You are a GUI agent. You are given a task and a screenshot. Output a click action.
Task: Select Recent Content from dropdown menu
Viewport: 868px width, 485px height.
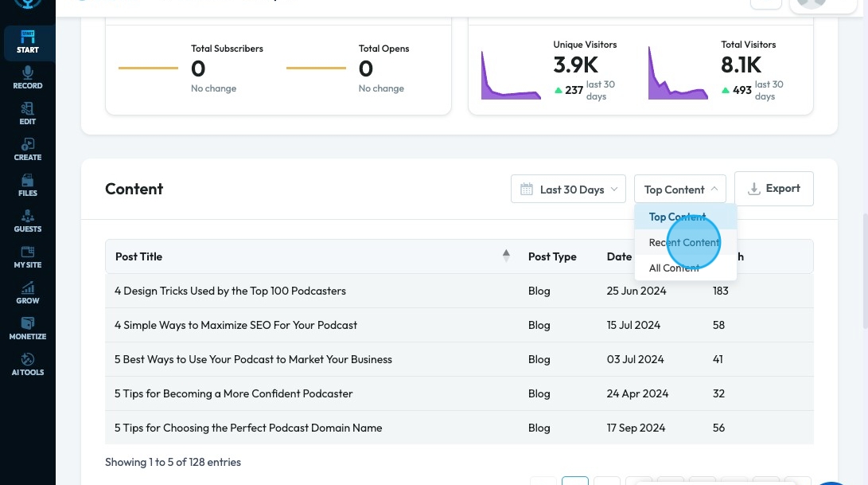(683, 242)
